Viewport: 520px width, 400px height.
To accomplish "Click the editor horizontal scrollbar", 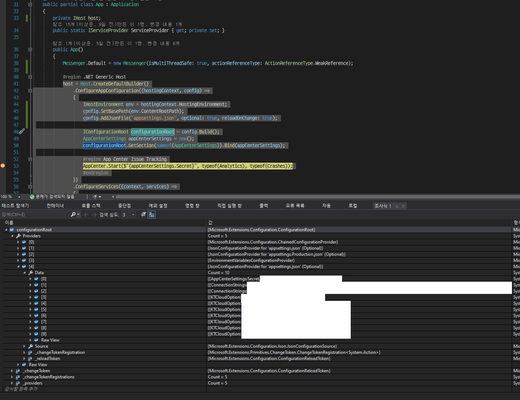I will tap(317, 197).
